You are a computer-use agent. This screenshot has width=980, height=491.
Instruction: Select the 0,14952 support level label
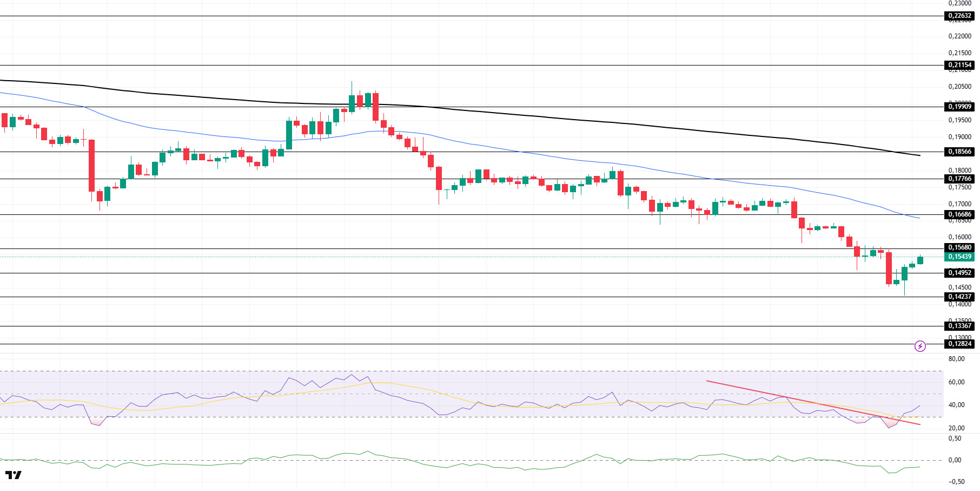959,273
